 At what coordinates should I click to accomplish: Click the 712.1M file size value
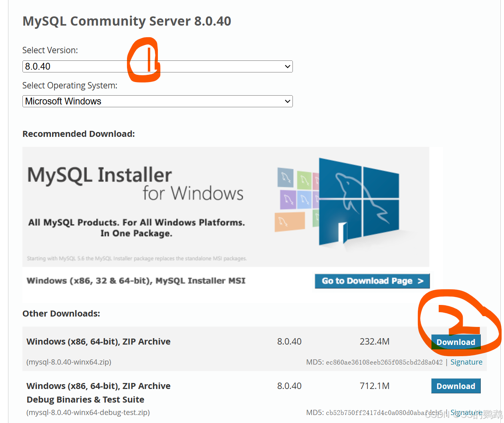click(x=375, y=386)
